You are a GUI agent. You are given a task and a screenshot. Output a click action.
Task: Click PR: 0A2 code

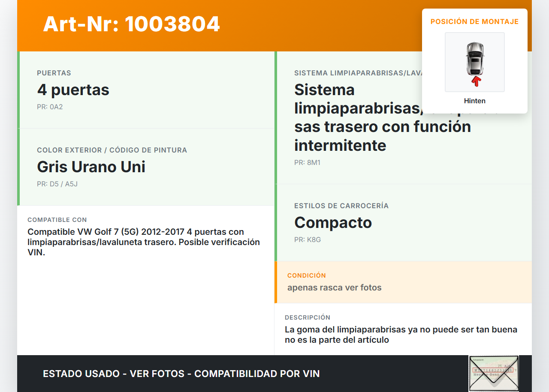tap(50, 107)
